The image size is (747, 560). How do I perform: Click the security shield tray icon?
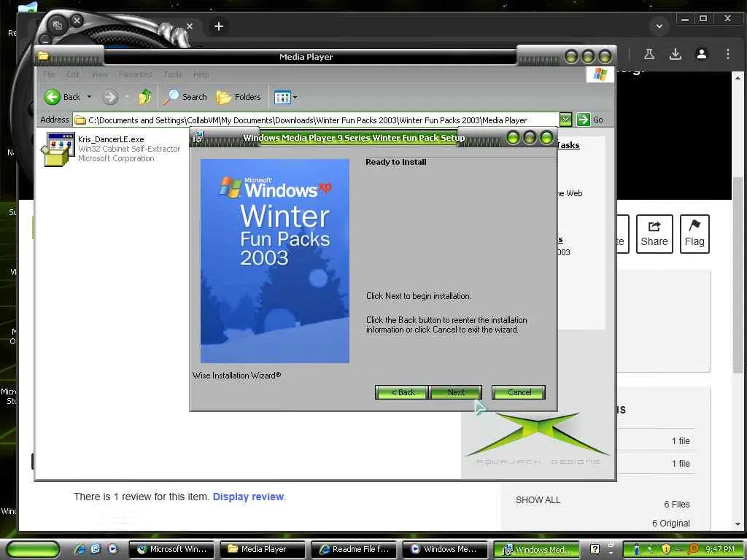[666, 549]
